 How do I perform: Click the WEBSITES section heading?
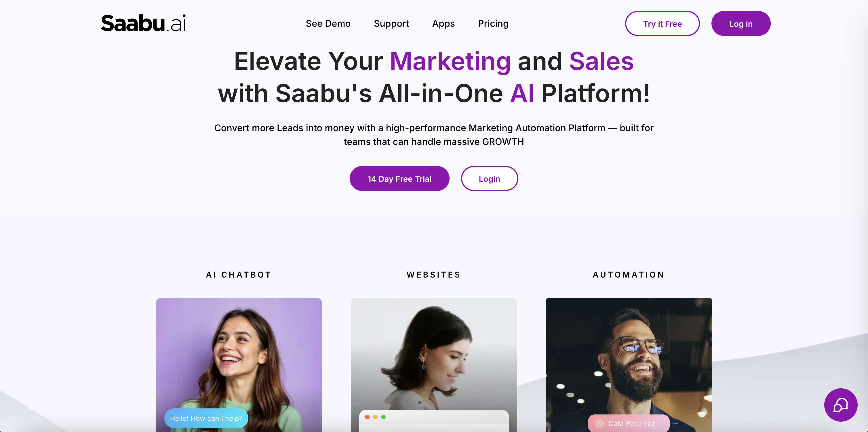[434, 275]
